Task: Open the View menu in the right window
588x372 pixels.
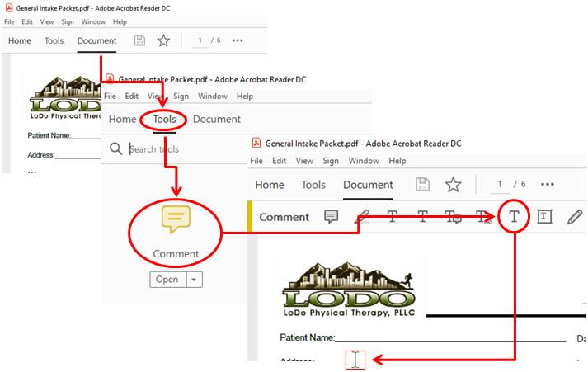Action: click(304, 161)
